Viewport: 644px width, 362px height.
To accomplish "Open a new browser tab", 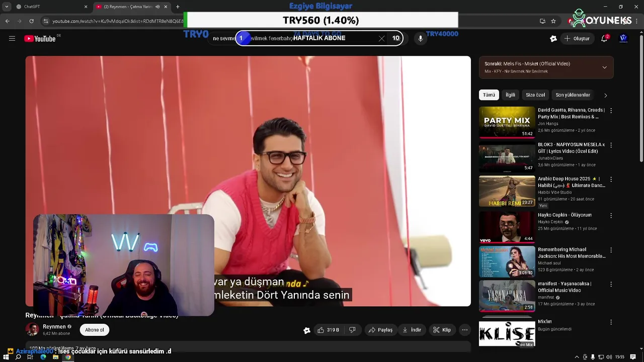I will coord(178,7).
